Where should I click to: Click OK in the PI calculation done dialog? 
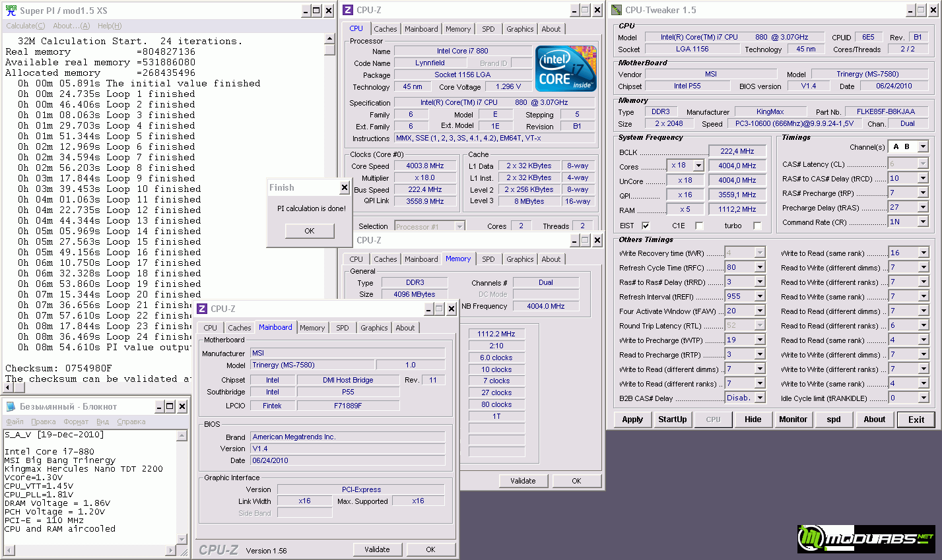(310, 231)
